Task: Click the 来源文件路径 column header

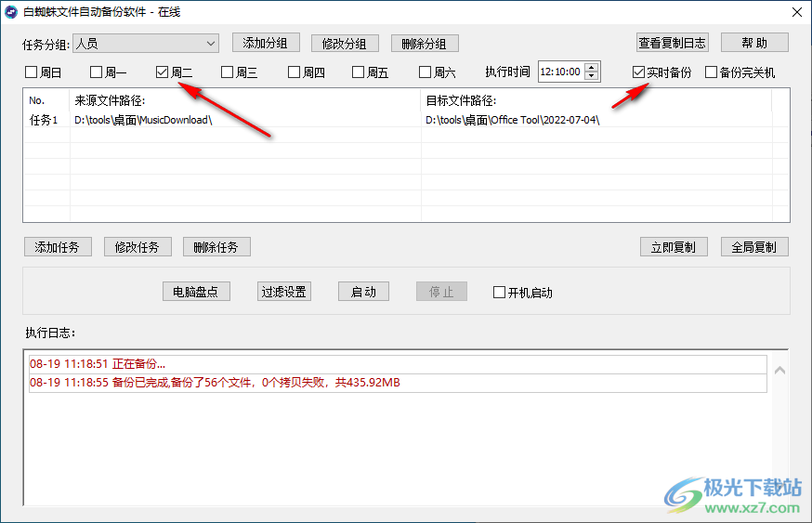Action: pyautogui.click(x=245, y=100)
